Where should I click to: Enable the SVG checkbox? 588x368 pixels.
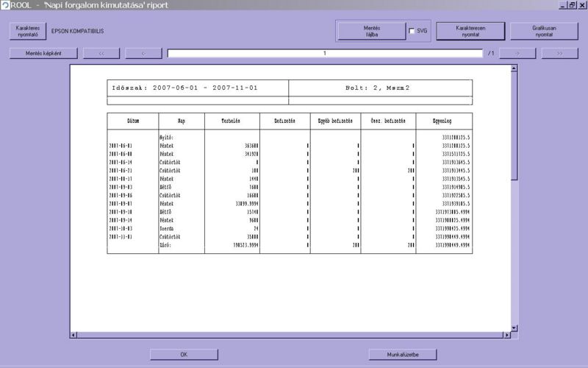(412, 31)
